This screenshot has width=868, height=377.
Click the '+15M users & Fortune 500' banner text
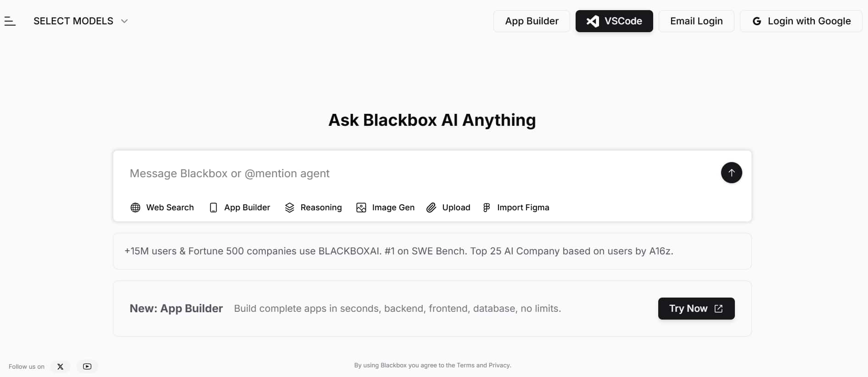pos(399,251)
